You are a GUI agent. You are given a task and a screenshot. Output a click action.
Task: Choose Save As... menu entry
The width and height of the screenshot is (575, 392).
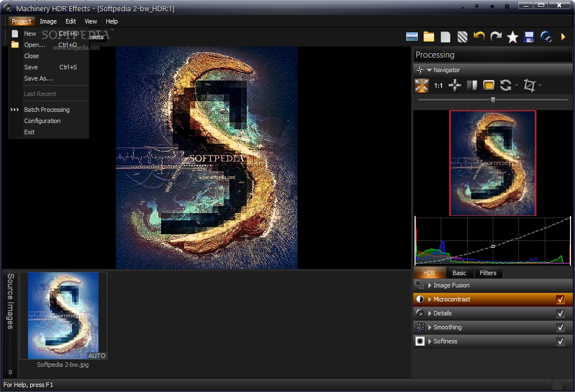tap(49, 78)
